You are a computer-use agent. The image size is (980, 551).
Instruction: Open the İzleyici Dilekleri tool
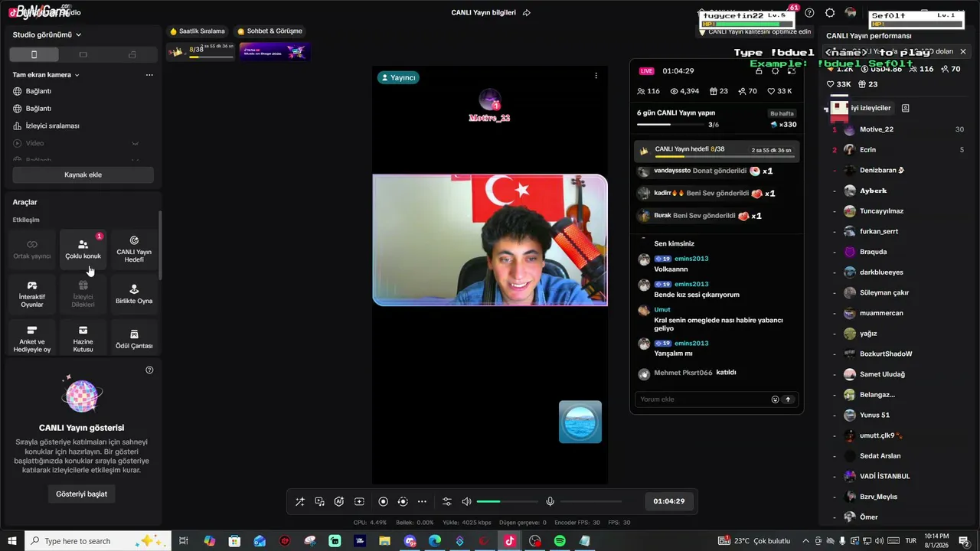[83, 295]
